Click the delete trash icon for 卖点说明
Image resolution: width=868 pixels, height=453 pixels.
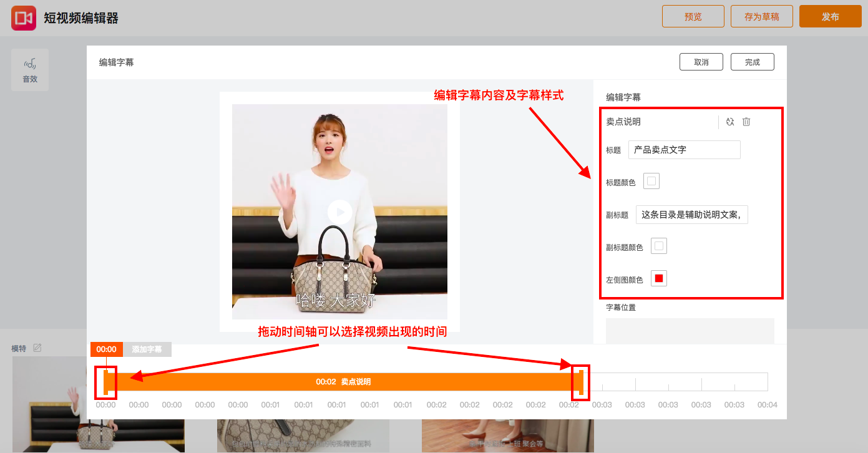pos(746,122)
